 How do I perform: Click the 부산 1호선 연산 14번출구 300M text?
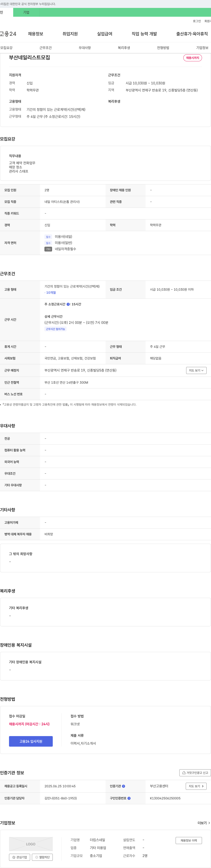pos(66,383)
